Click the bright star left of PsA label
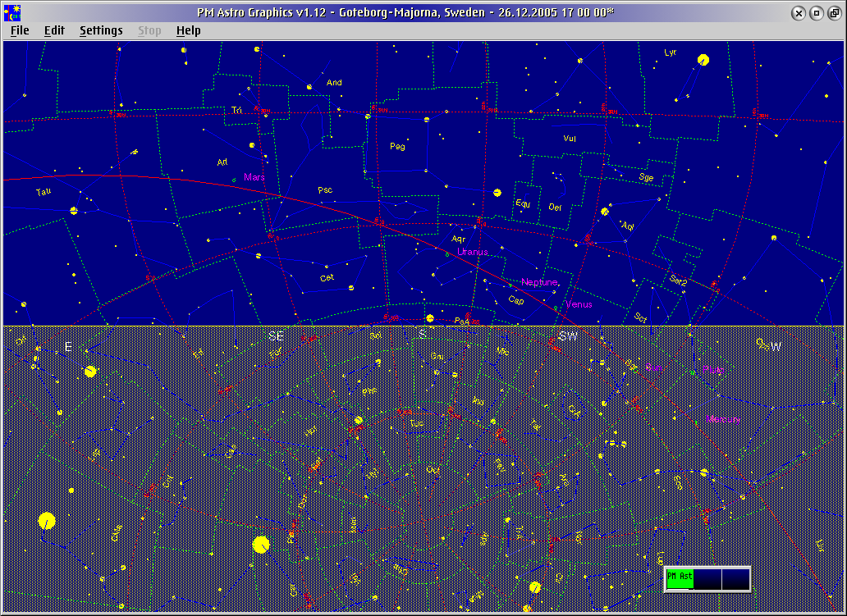The height and width of the screenshot is (616, 847). coord(430,318)
